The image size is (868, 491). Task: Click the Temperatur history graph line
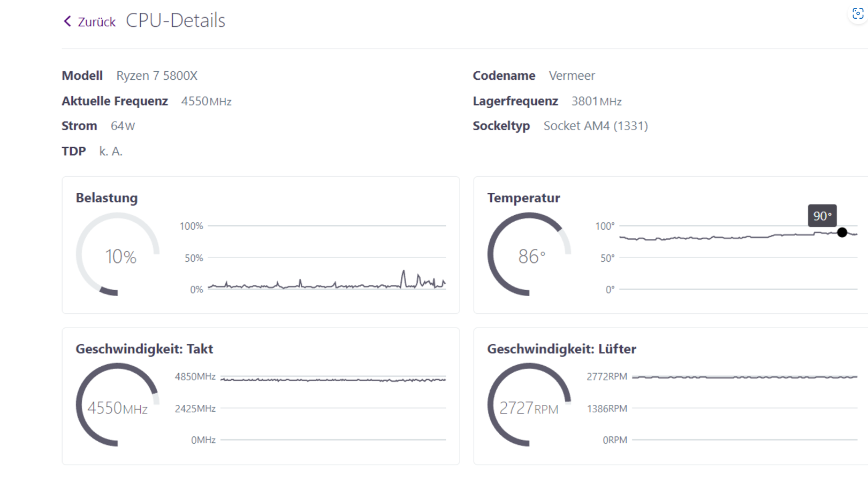[x=738, y=236]
